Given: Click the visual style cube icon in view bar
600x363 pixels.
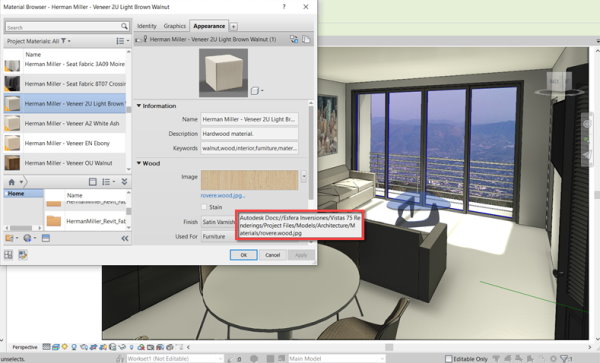Looking at the screenshot, I should click(x=55, y=347).
